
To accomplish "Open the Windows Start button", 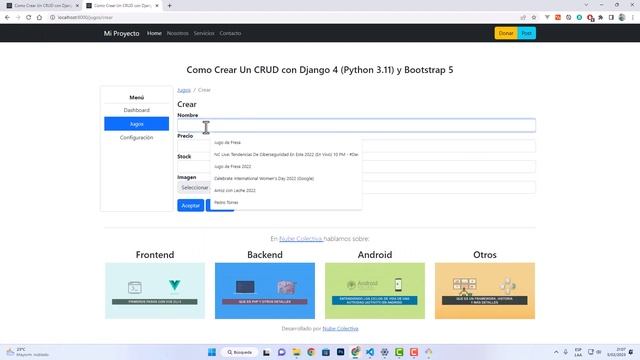I will click(x=212, y=352).
